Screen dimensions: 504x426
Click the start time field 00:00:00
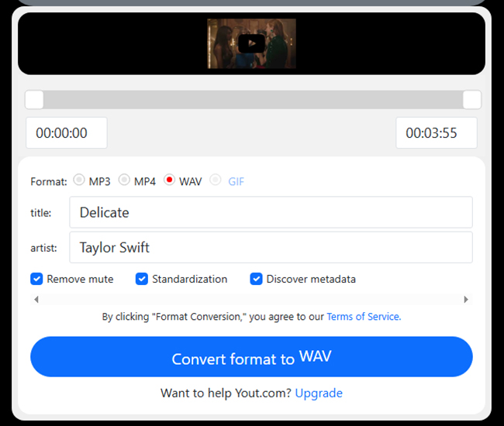pyautogui.click(x=67, y=133)
